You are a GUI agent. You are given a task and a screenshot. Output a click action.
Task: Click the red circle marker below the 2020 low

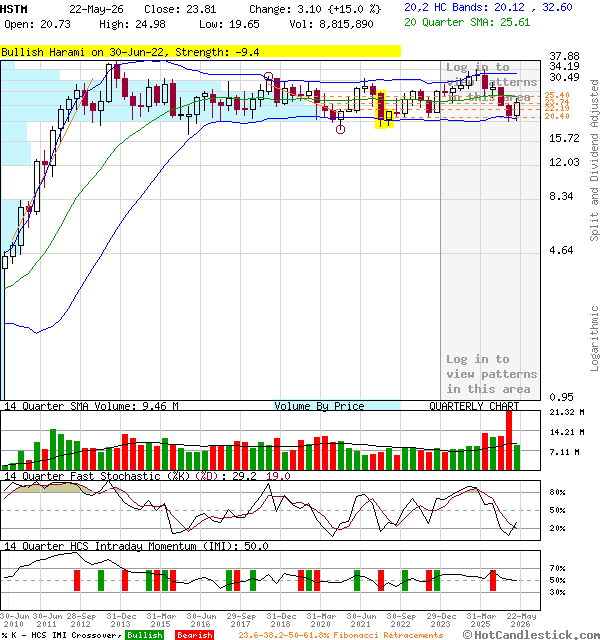coord(340,129)
